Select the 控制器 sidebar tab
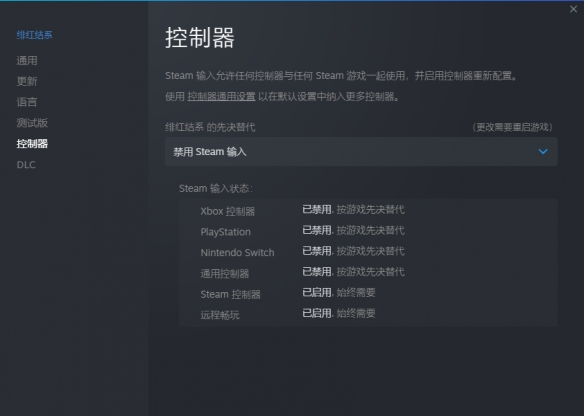The image size is (584, 416). point(32,144)
